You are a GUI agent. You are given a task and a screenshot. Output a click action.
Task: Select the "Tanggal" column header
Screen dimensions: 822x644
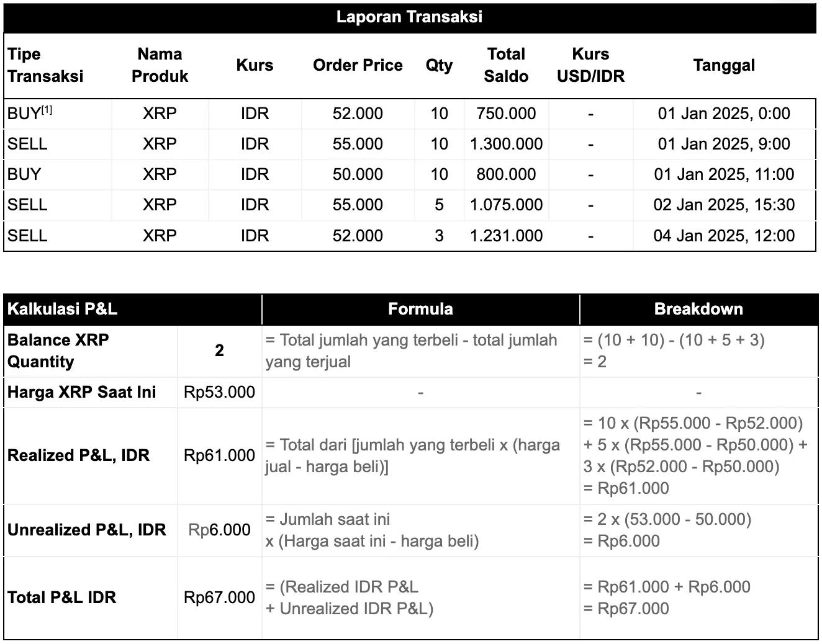(x=724, y=65)
